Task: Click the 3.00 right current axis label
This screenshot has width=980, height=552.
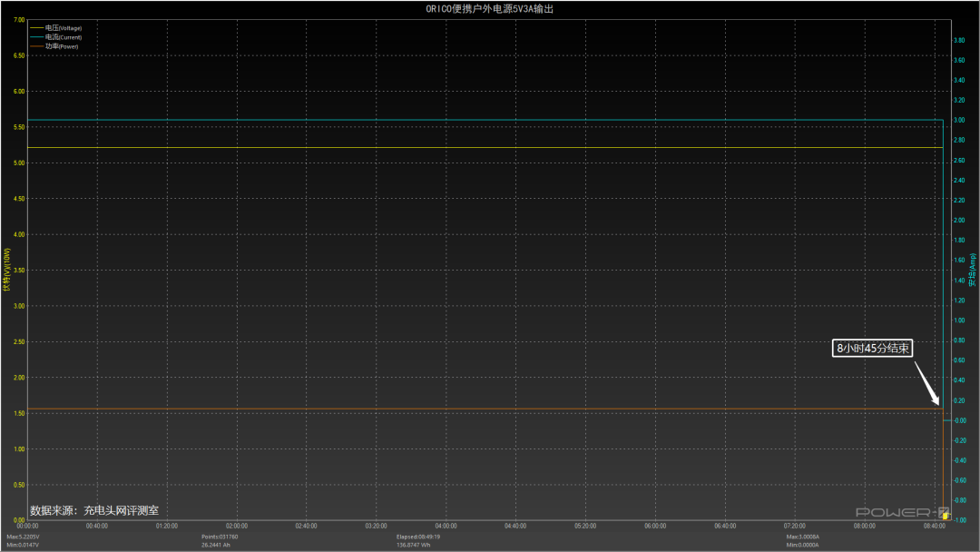Action: (x=959, y=120)
